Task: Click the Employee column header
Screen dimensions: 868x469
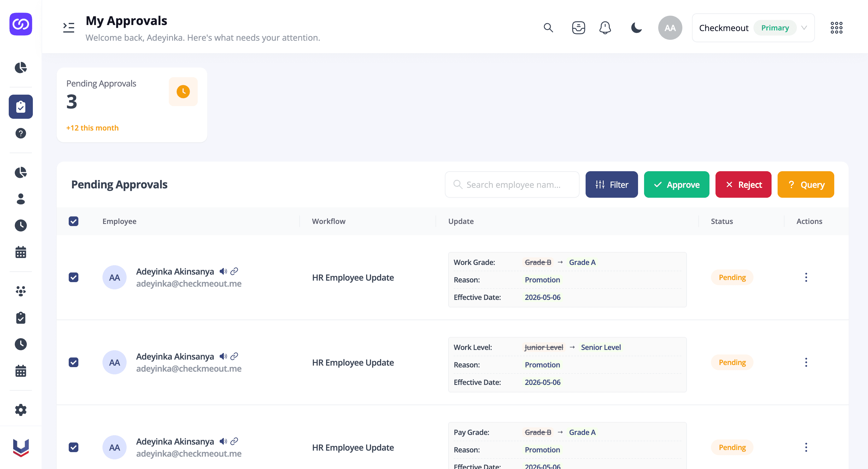Action: click(x=119, y=221)
